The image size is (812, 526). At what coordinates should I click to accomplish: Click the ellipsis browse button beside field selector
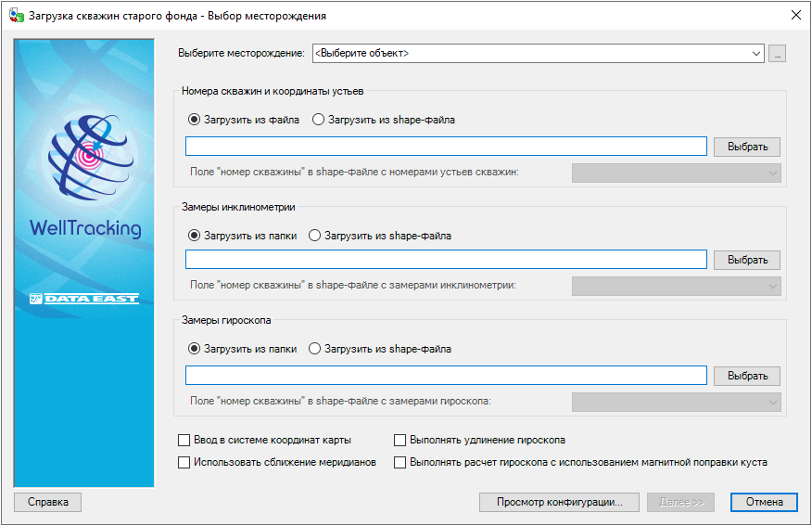click(778, 54)
